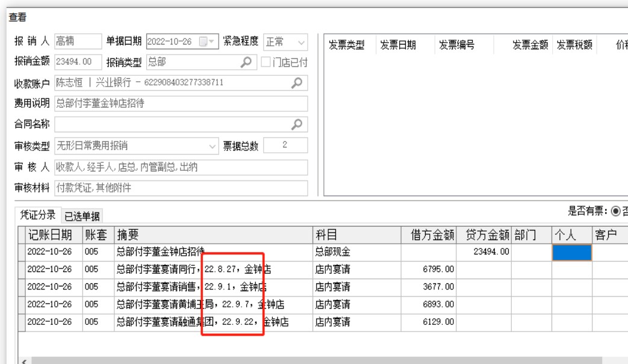The image size is (628, 364).
Task: Switch to the 已选单据 tab
Action: pyautogui.click(x=82, y=216)
